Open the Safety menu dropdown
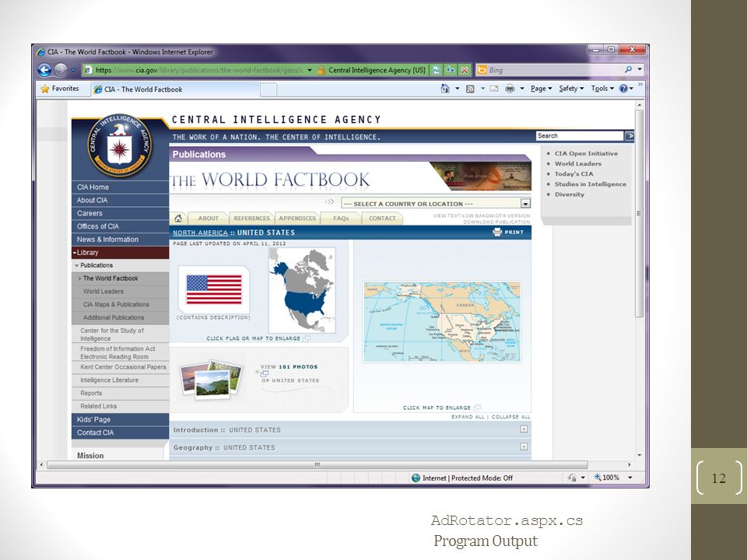Image resolution: width=747 pixels, height=560 pixels. click(x=571, y=89)
